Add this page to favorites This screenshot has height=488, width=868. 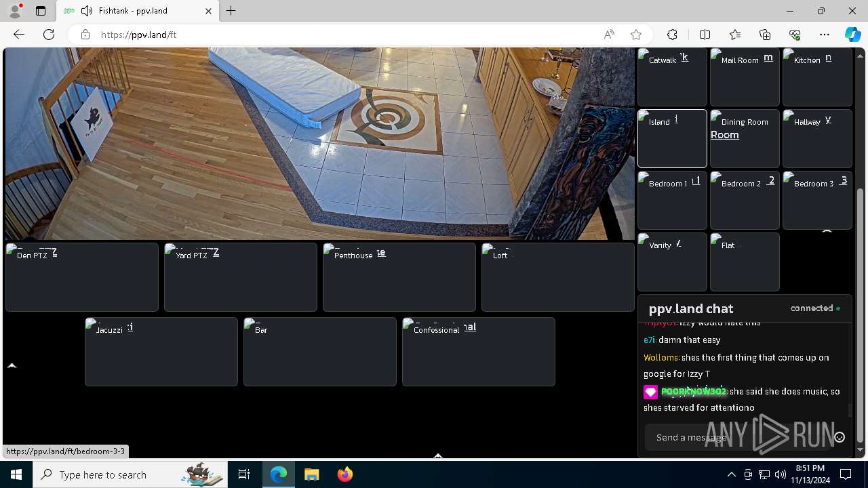pyautogui.click(x=635, y=35)
